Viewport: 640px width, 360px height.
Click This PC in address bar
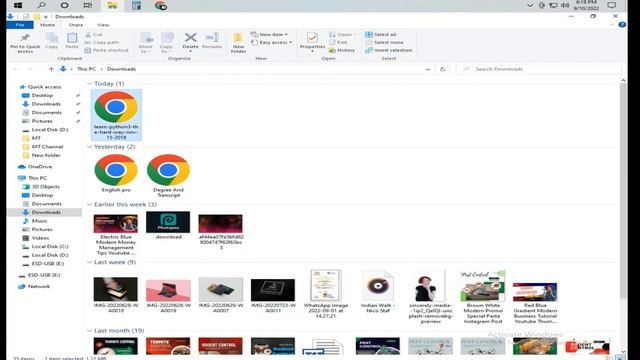[87, 69]
